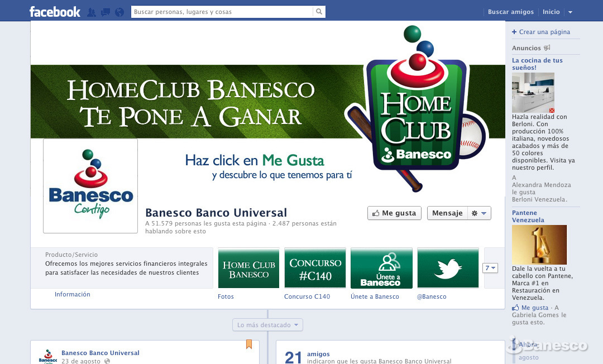Viewport: 603px width, 364px height.
Task: Go to Inicio in the top bar
Action: coord(551,12)
